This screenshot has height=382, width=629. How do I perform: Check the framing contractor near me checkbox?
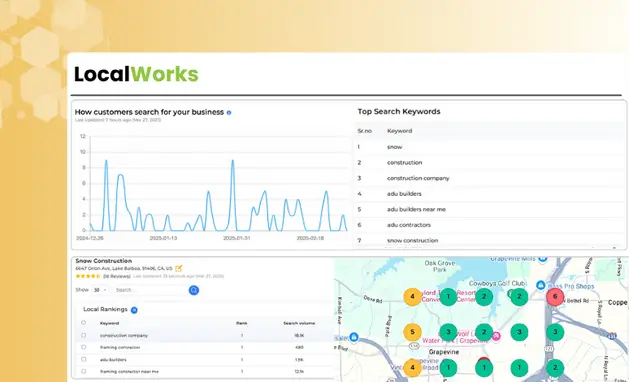click(x=83, y=372)
